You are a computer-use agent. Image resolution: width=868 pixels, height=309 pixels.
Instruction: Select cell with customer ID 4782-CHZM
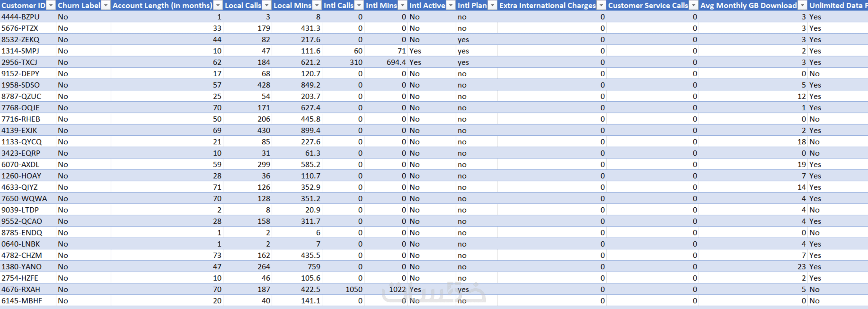point(28,255)
